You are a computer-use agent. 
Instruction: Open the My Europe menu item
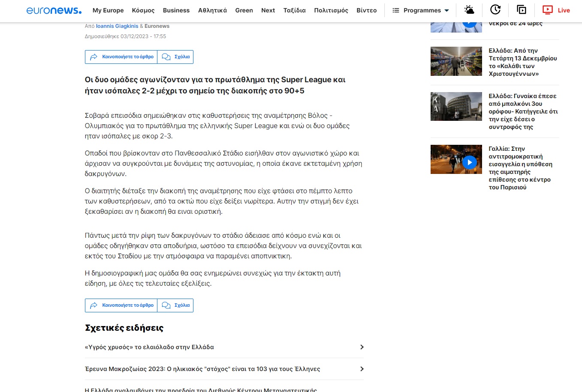(x=108, y=10)
